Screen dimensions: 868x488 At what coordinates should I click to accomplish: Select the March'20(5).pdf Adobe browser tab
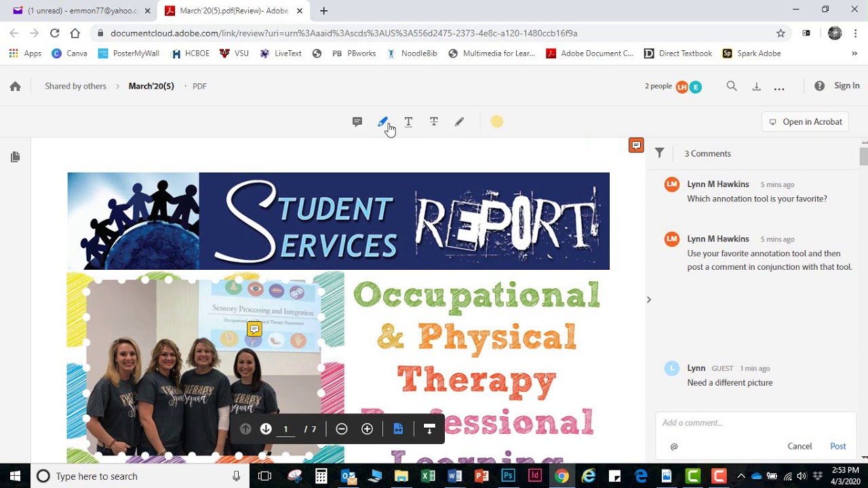coord(233,11)
